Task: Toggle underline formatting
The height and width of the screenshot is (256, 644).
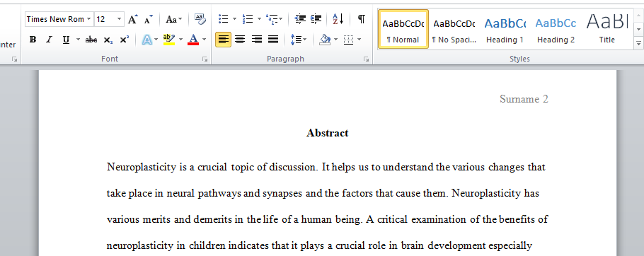Action: [x=66, y=40]
